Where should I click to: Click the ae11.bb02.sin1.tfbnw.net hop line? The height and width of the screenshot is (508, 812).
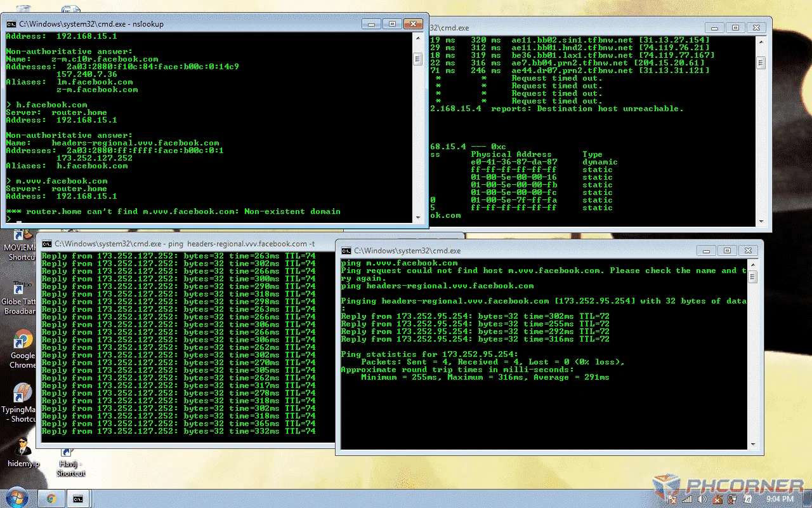(x=570, y=40)
